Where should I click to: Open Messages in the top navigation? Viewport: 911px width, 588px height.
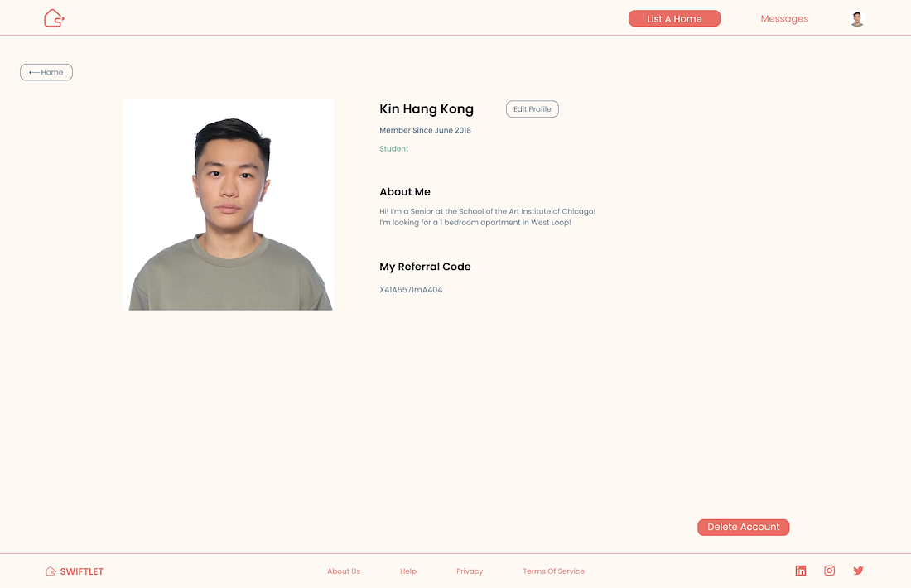click(x=784, y=18)
